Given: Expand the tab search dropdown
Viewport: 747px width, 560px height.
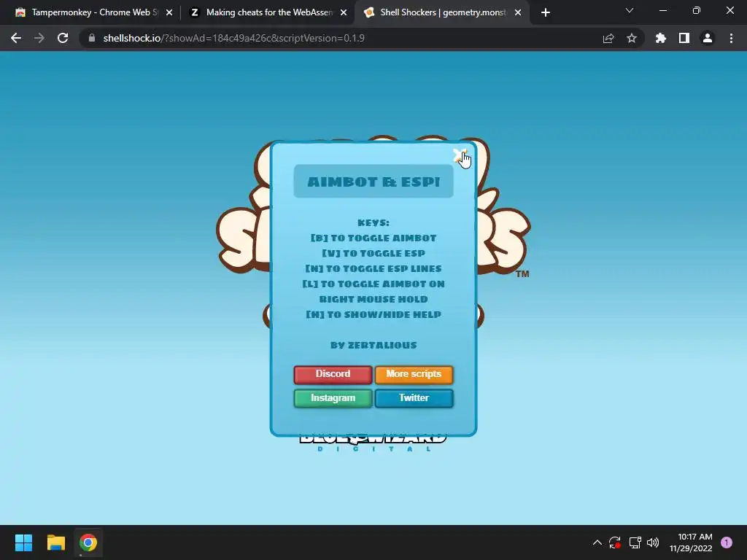Looking at the screenshot, I should (x=630, y=10).
